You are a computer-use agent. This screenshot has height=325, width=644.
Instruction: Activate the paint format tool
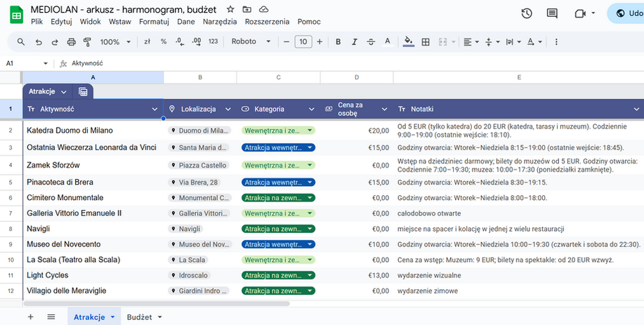point(87,42)
